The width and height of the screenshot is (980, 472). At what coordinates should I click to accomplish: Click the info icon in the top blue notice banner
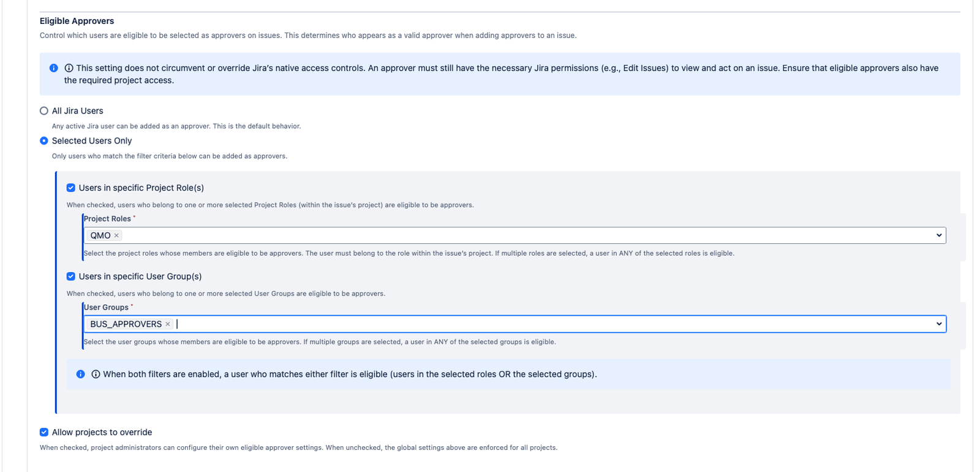click(x=69, y=67)
